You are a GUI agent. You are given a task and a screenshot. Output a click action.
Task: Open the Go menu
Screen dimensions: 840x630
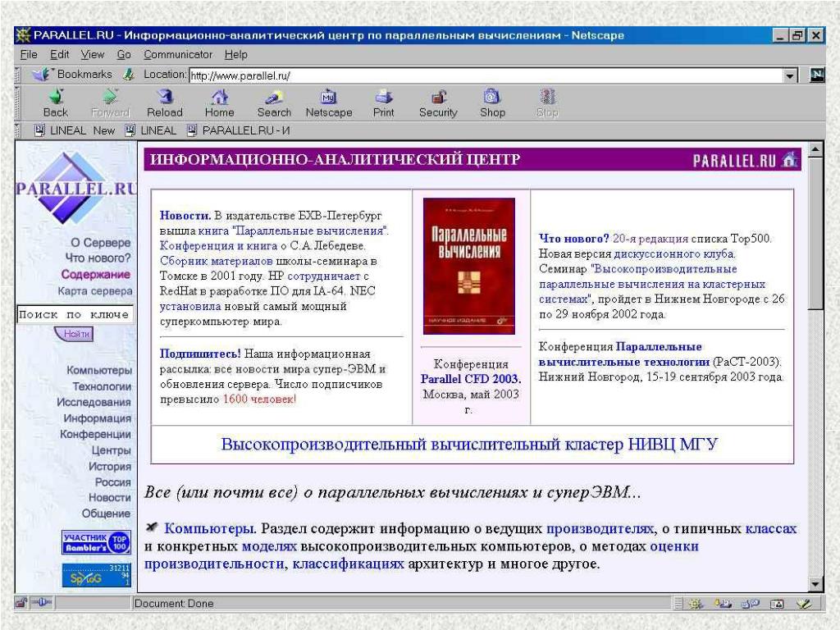click(124, 55)
